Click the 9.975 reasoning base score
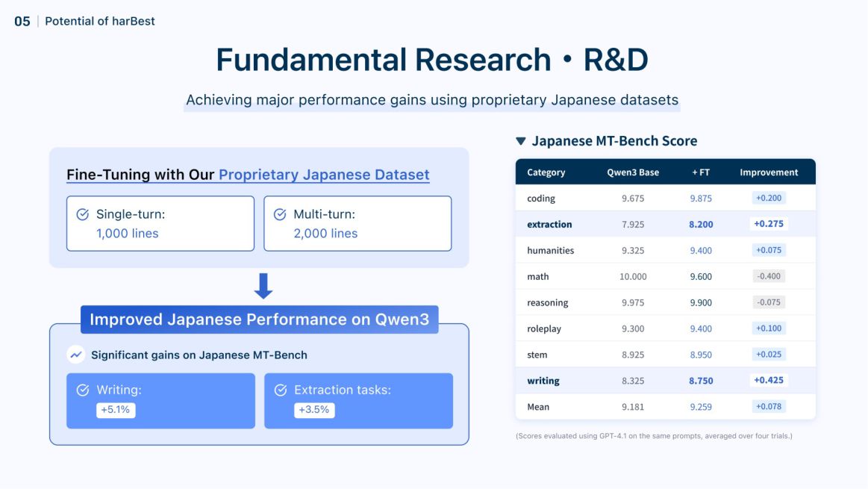 point(633,302)
